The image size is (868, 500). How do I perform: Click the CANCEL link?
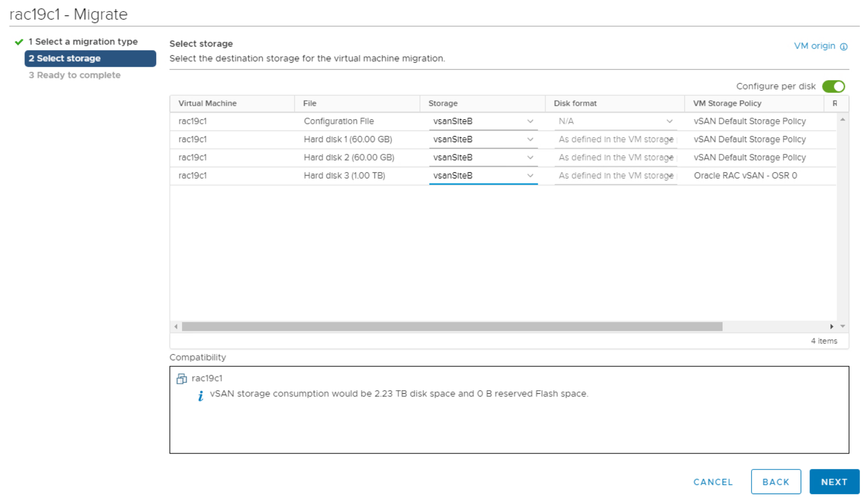click(713, 482)
